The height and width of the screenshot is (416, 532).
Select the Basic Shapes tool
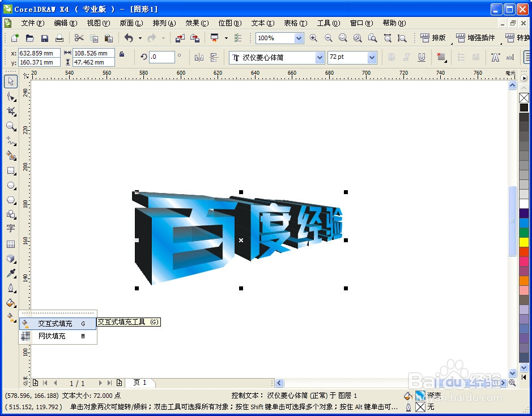click(x=11, y=215)
